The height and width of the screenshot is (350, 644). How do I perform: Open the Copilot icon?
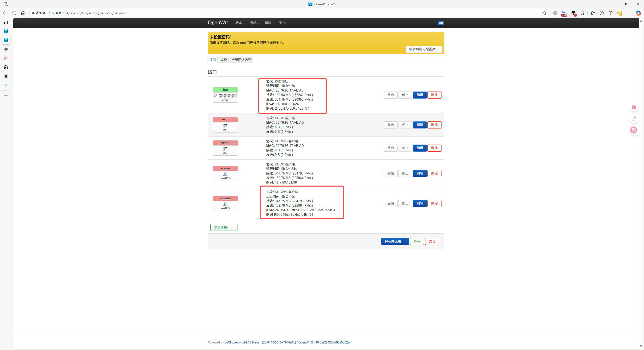(x=638, y=13)
